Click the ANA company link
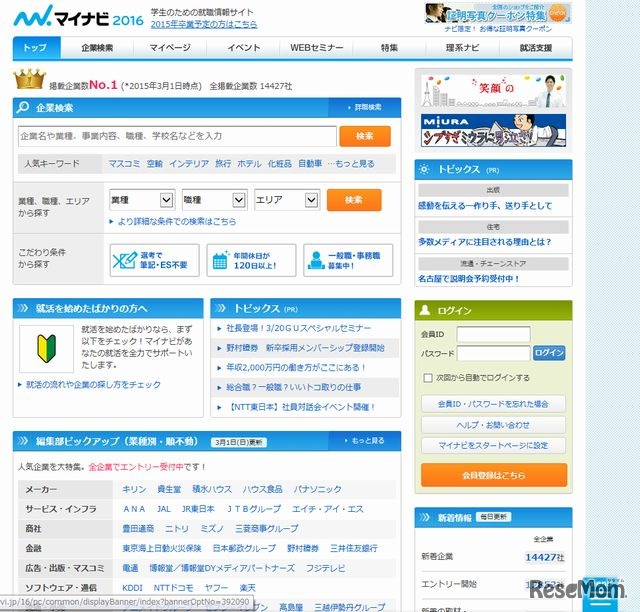640x612 pixels. pyautogui.click(x=134, y=509)
